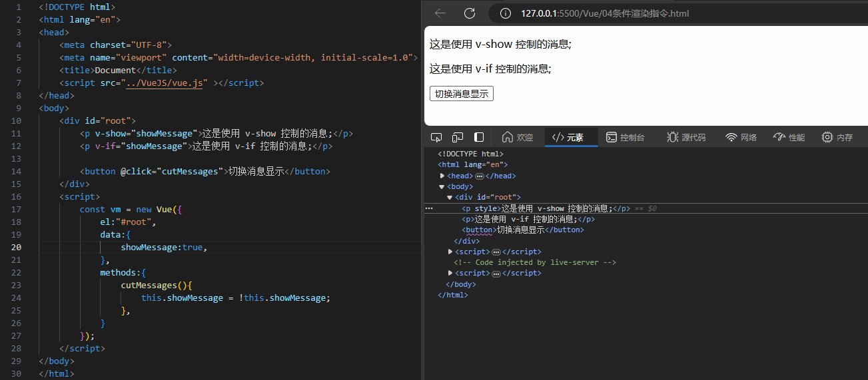Collapse the body element in DOM tree
Screen dimensions: 868x380
442,187
